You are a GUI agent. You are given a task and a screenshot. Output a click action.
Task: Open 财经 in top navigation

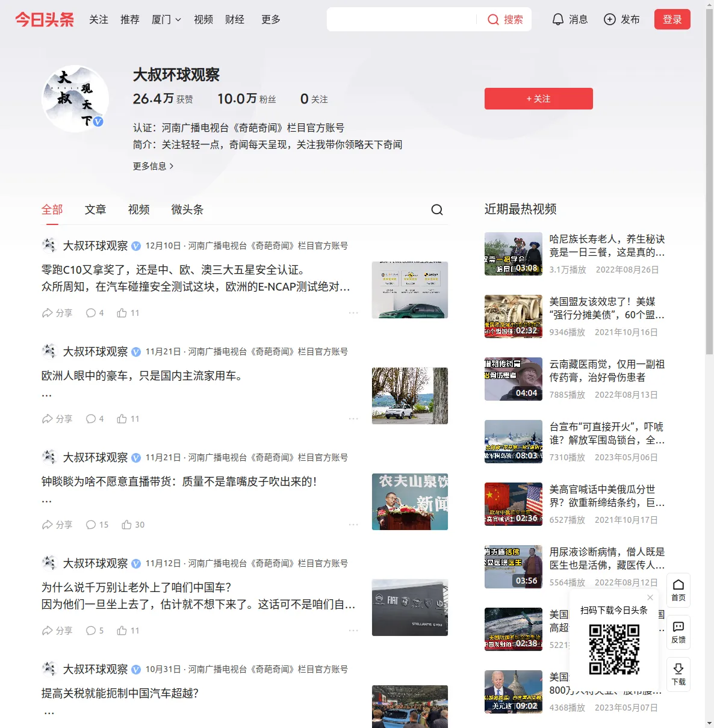click(x=235, y=19)
